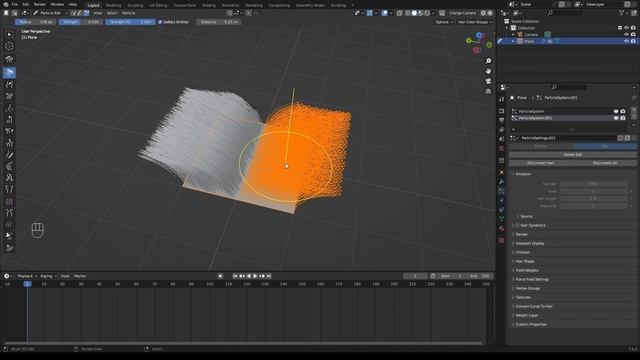The height and width of the screenshot is (360, 640).
Task: Open the Modifiers wrench properties tab
Action: pos(502,182)
